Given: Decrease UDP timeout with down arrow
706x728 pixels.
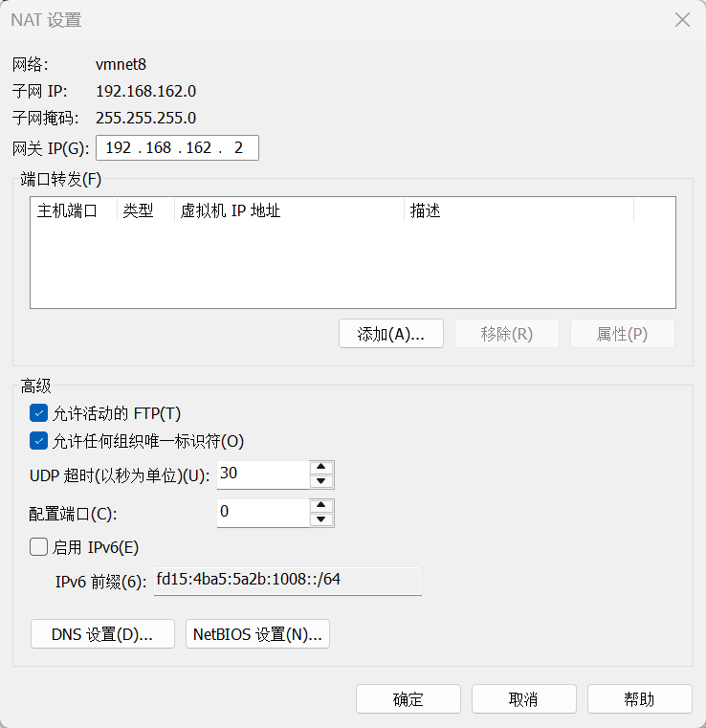Looking at the screenshot, I should click(x=321, y=481).
